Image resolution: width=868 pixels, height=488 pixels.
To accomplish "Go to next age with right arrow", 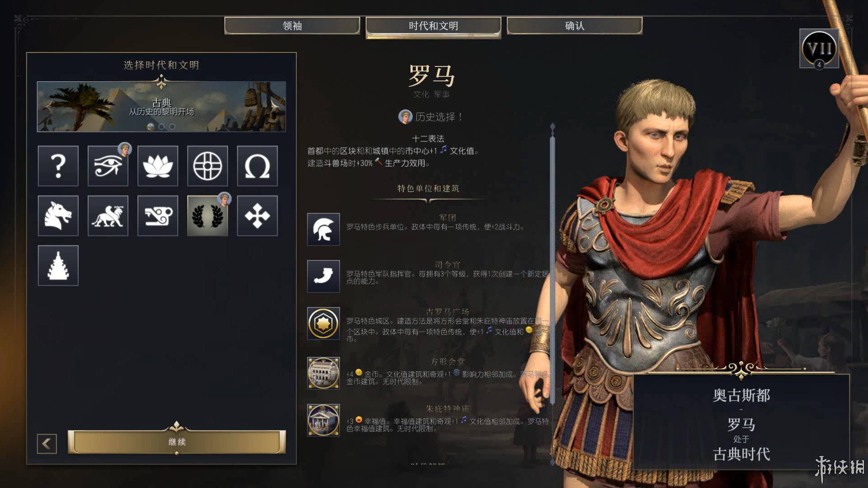I will click(274, 106).
